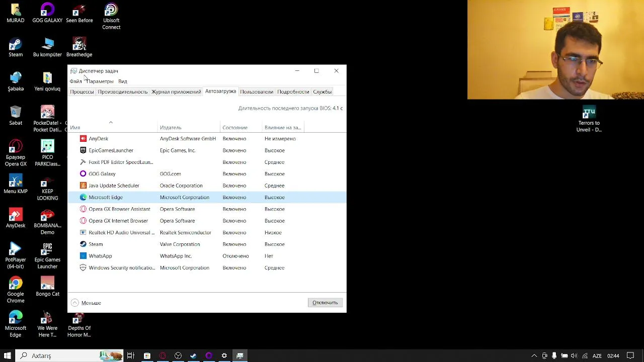Open Task View on the taskbar
Viewport: 644px width, 362px height.
click(x=131, y=355)
